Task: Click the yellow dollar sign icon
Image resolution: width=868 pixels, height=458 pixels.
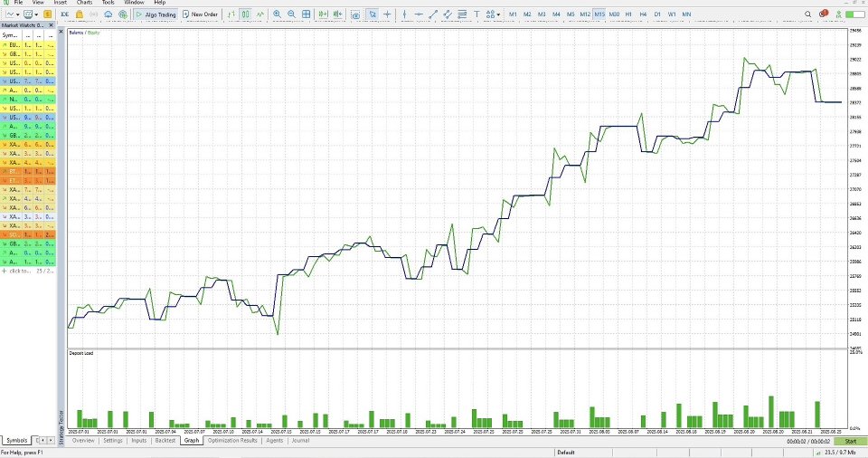Action: click(47, 14)
